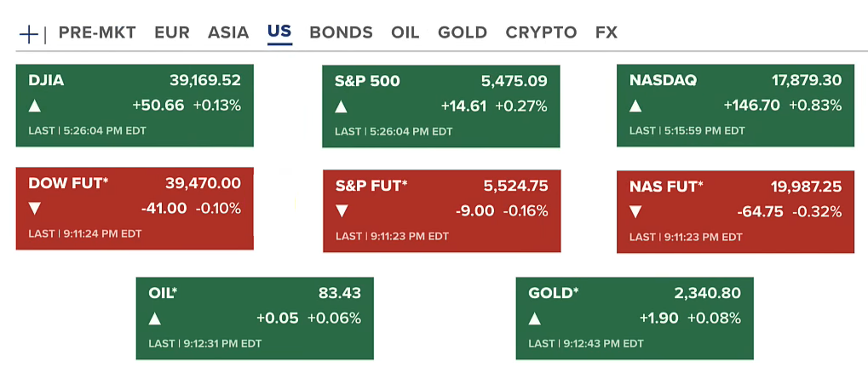Show the BONDS tab
This screenshot has height=373, width=868.
click(x=341, y=33)
